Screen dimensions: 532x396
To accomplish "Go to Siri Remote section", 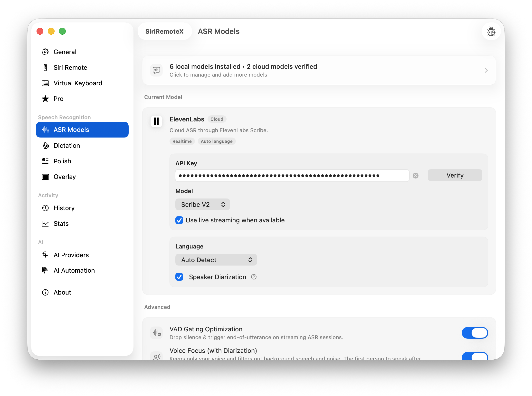I will (x=82, y=68).
